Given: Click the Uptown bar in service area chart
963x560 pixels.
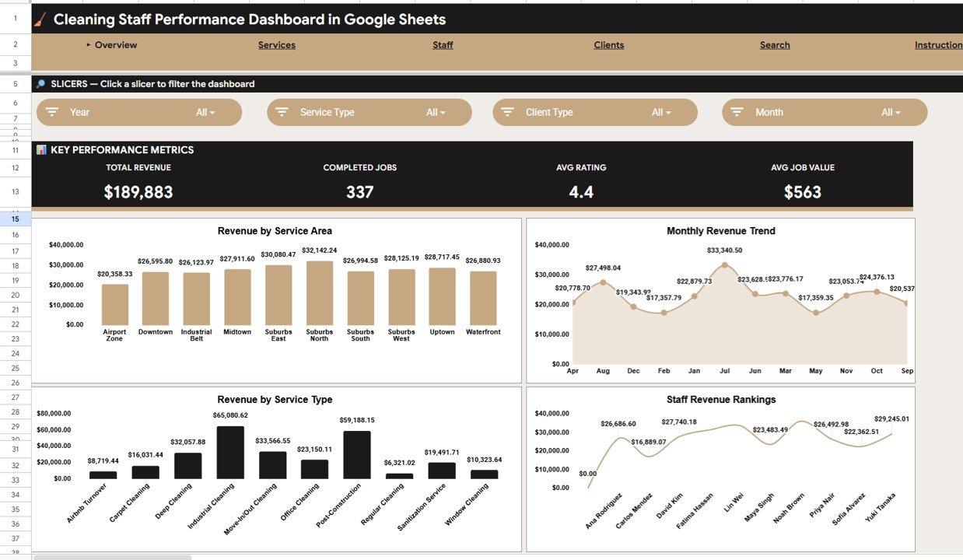Looking at the screenshot, I should tap(442, 297).
